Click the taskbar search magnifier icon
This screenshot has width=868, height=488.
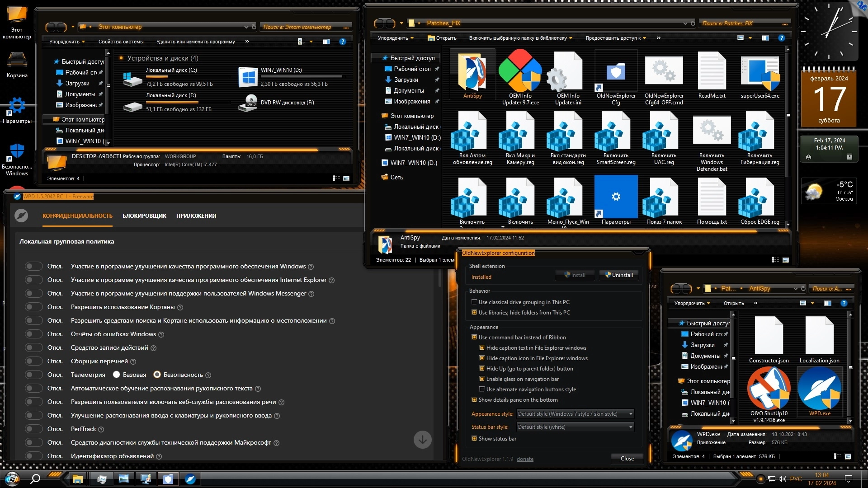[x=35, y=479]
